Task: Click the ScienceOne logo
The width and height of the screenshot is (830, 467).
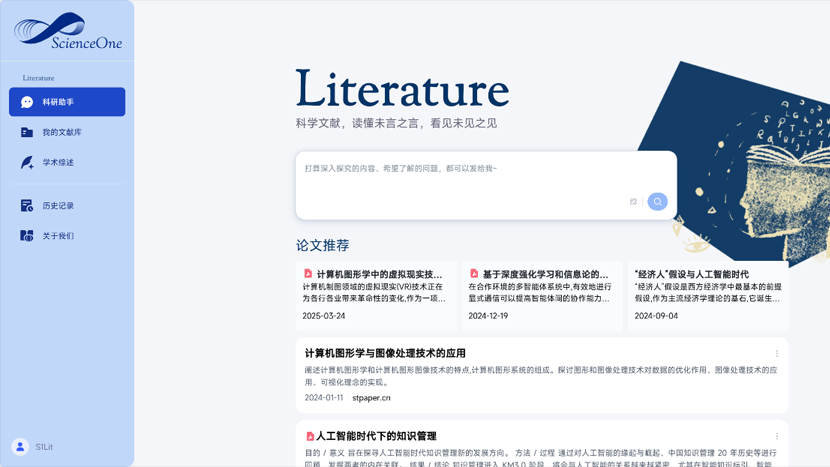Action: [68, 31]
